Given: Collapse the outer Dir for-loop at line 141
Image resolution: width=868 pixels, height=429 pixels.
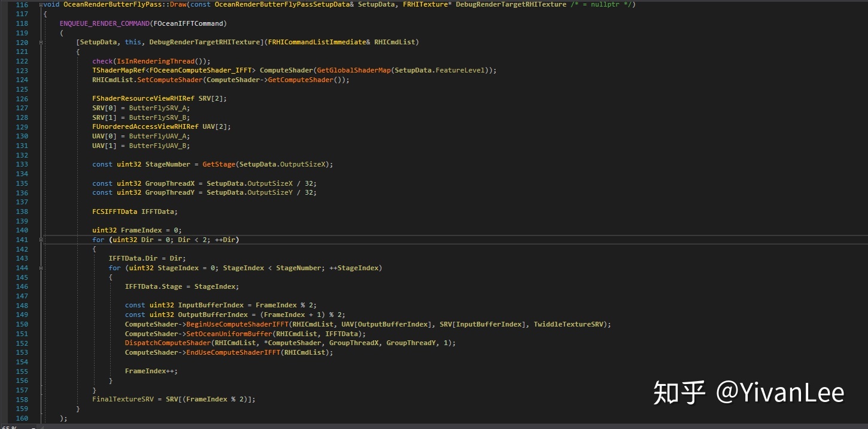Looking at the screenshot, I should point(41,240).
